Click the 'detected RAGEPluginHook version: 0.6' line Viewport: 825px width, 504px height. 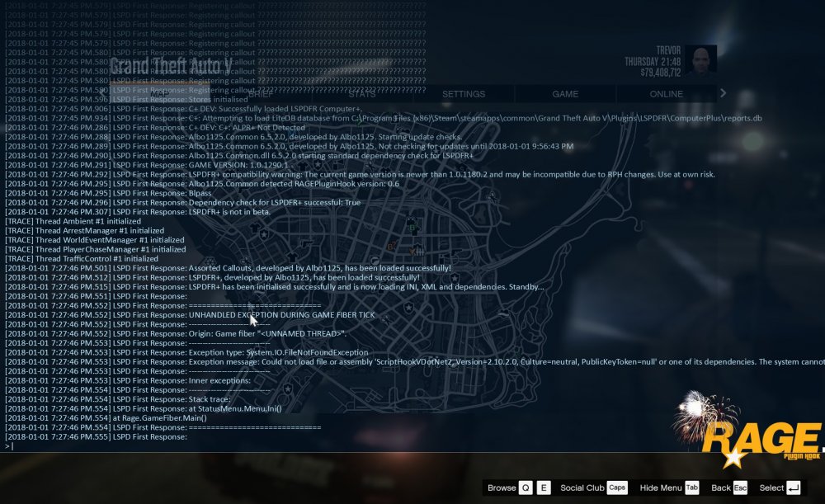(202, 184)
